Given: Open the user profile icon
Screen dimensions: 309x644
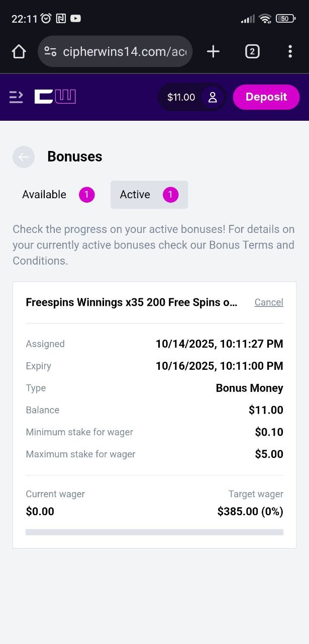Looking at the screenshot, I should point(213,97).
